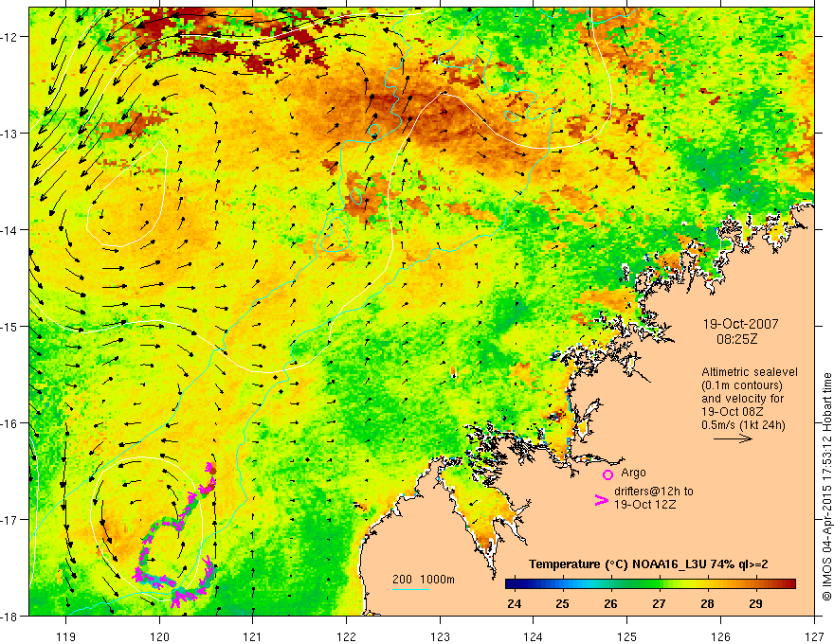The height and width of the screenshot is (644, 834).
Task: Click the 'drifters@12h to' legend label
Action: click(654, 492)
